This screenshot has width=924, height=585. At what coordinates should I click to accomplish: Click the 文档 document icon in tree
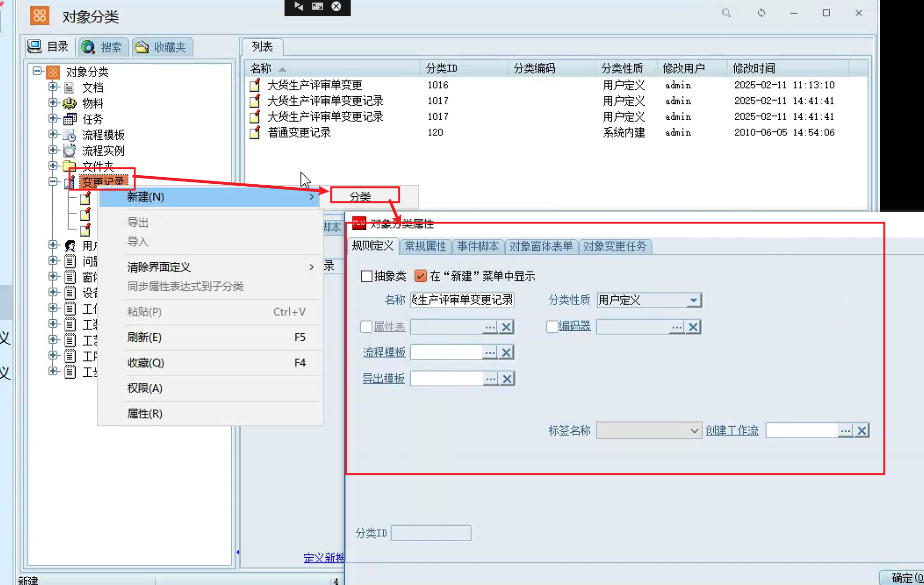pos(69,88)
